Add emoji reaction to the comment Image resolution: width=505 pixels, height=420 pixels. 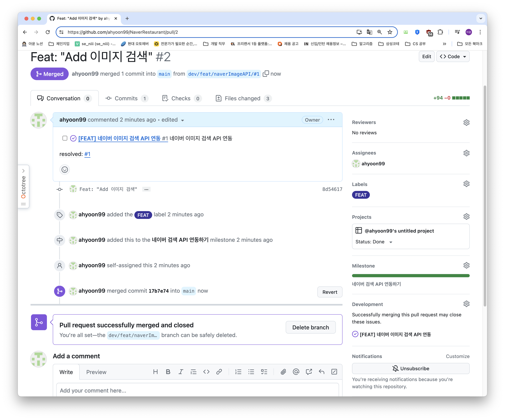pos(64,169)
